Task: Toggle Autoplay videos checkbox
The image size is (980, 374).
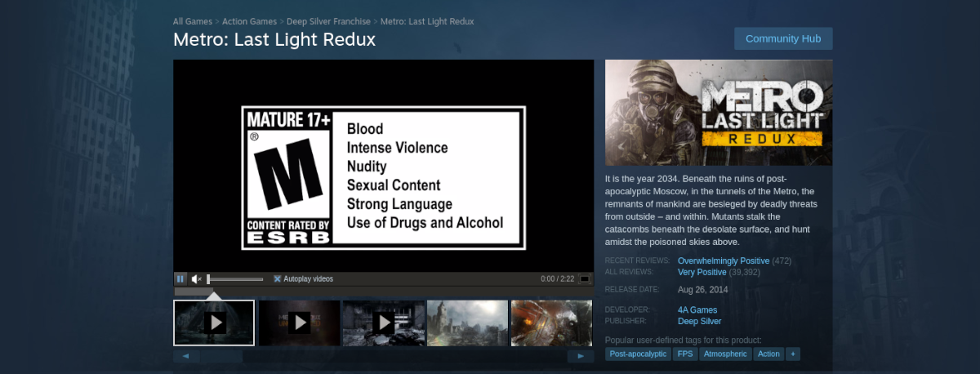Action: pyautogui.click(x=277, y=278)
